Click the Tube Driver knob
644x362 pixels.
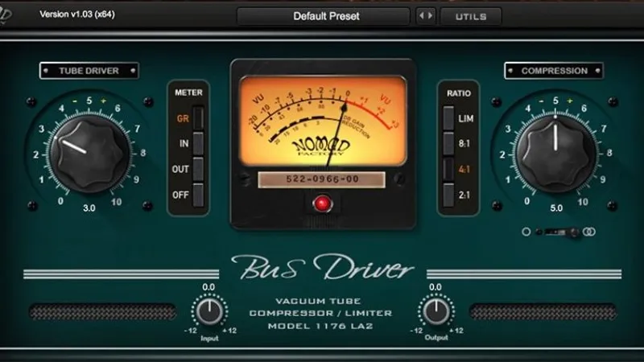pyautogui.click(x=89, y=146)
